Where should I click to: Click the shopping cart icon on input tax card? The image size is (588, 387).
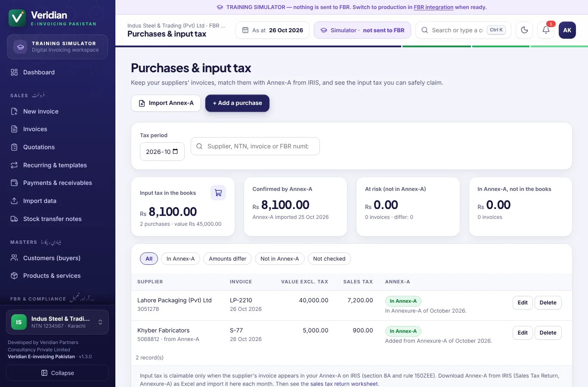[218, 193]
